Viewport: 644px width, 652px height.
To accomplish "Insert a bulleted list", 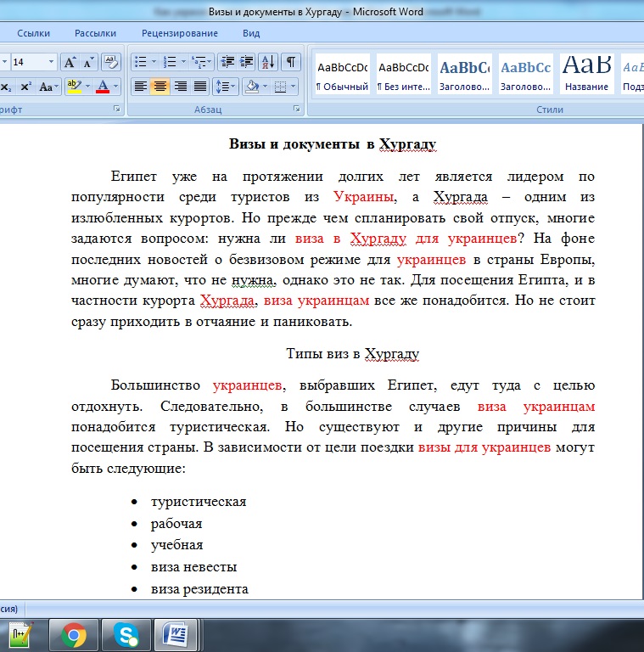I will [x=141, y=62].
